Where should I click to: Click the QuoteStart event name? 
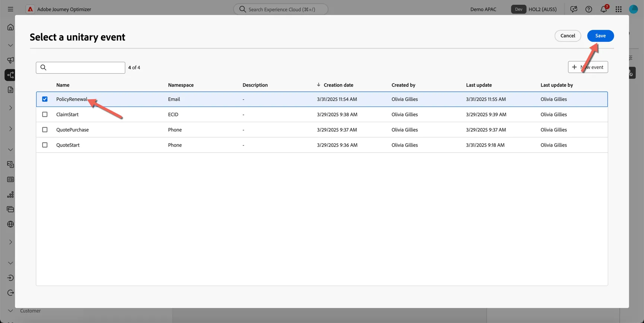click(x=68, y=145)
